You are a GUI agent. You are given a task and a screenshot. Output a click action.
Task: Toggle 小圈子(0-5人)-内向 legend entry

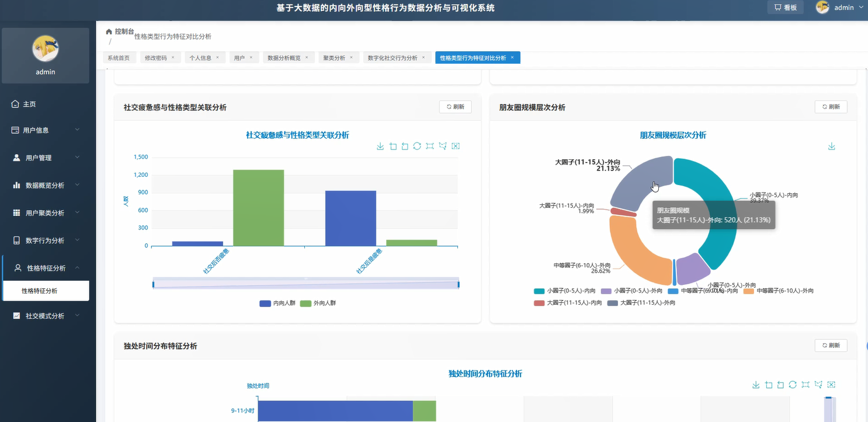pyautogui.click(x=565, y=291)
